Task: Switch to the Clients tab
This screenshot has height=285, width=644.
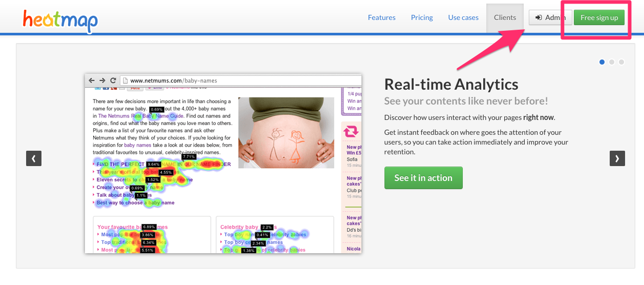Action: click(x=505, y=17)
